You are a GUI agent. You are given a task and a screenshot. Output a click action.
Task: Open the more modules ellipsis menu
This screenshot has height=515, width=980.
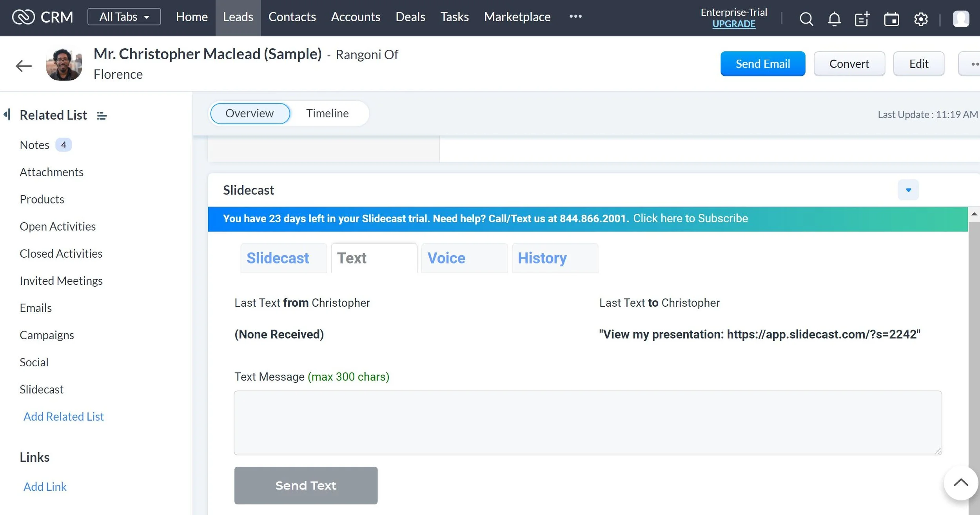coord(575,16)
